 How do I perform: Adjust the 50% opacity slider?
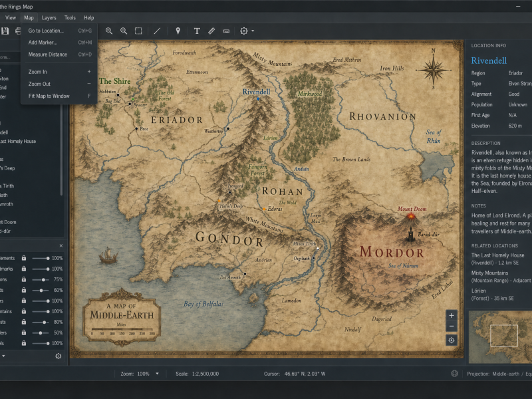[41, 333]
